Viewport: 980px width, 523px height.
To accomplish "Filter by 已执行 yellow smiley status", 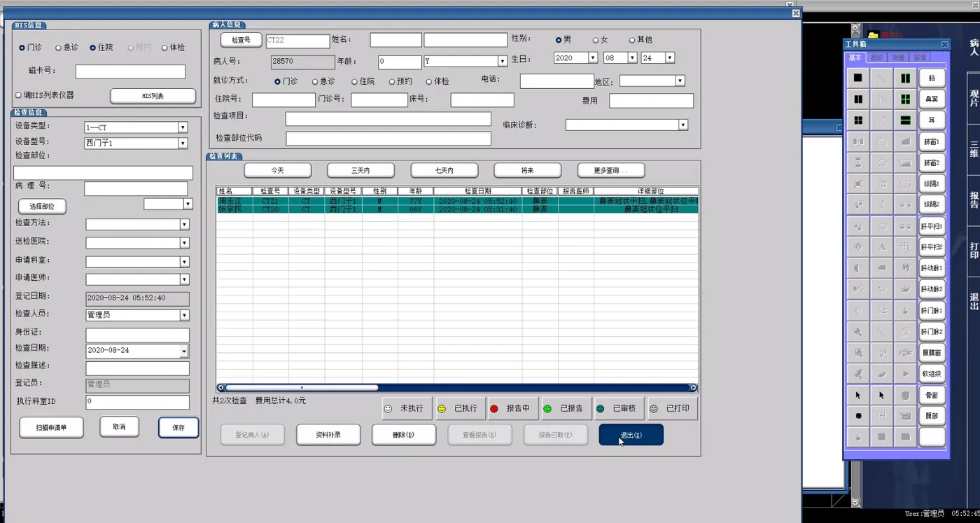I will pos(460,408).
